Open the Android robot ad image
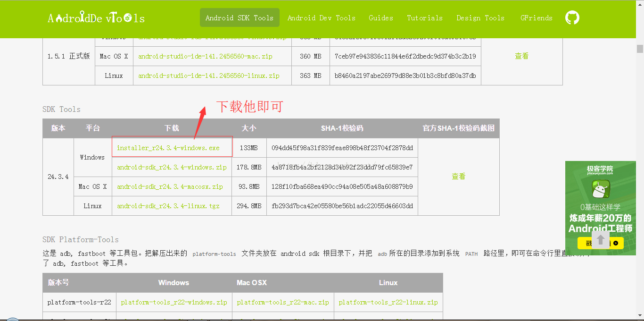The width and height of the screenshot is (644, 321). (601, 208)
